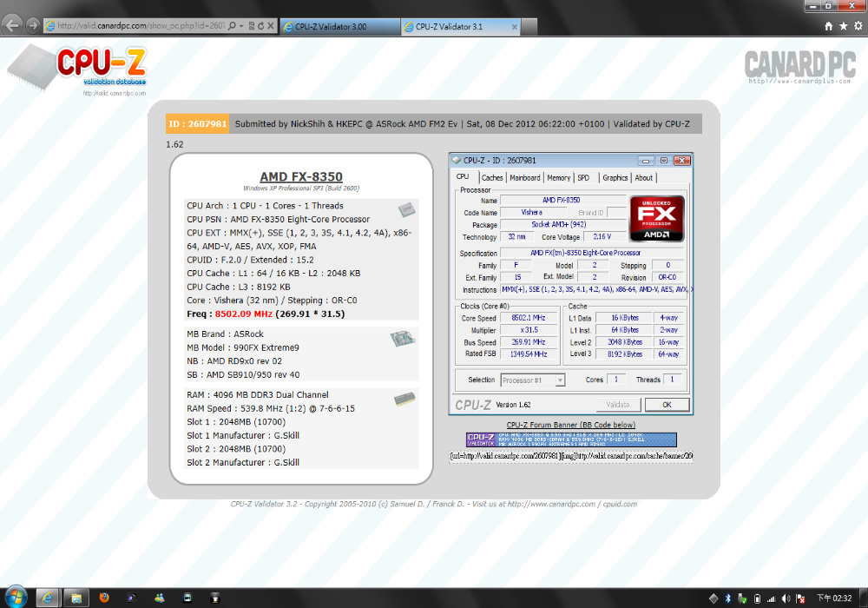Click the motherboard icon beside MB Brand
868x608 pixels.
tap(403, 338)
